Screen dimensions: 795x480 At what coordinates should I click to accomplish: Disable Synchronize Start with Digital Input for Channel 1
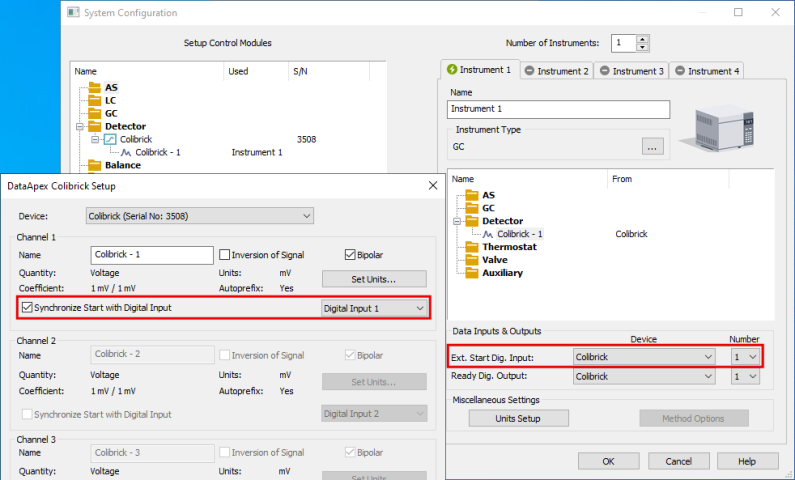tap(27, 308)
